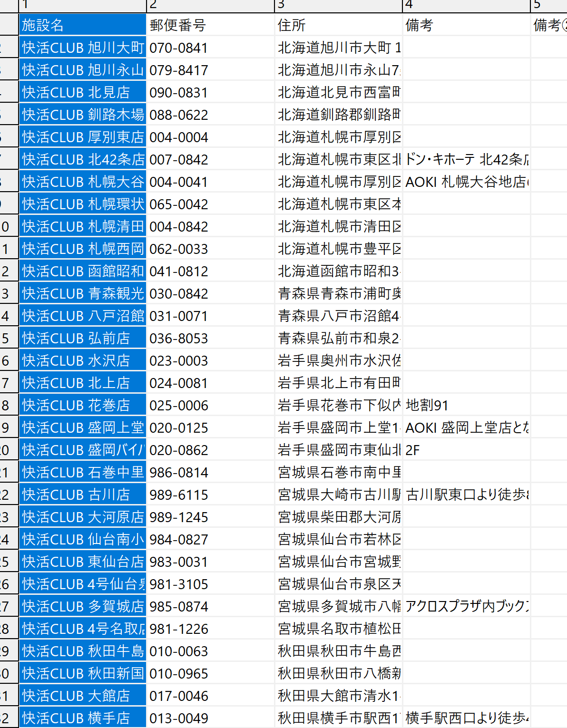Select postal code 004-0004
The height and width of the screenshot is (728, 567).
coord(210,136)
